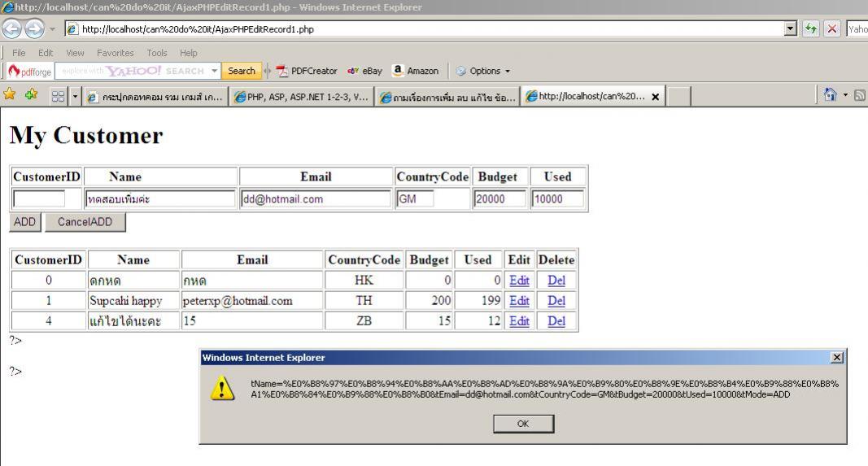Click the CountryCode input containing GM
Image resolution: width=868 pixels, height=466 pixels.
click(415, 198)
